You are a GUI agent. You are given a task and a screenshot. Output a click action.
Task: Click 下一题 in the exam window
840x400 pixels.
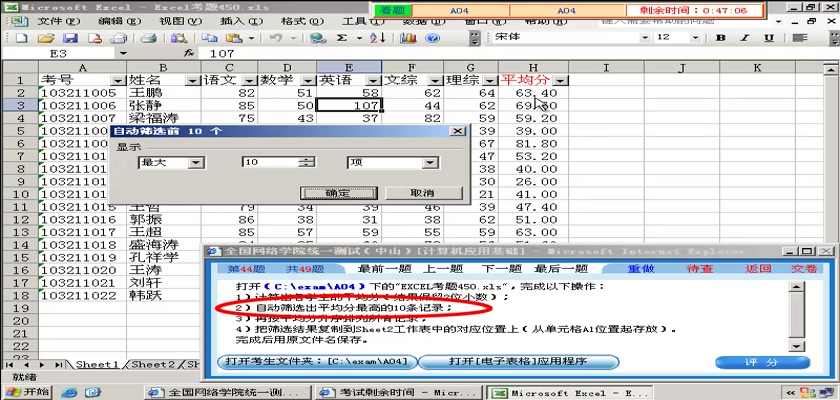[x=501, y=269]
